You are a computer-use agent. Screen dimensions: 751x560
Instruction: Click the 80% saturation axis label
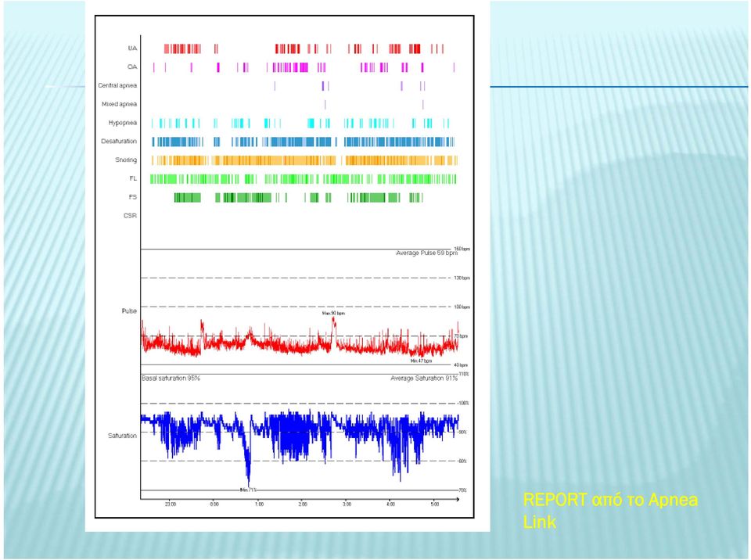(462, 461)
